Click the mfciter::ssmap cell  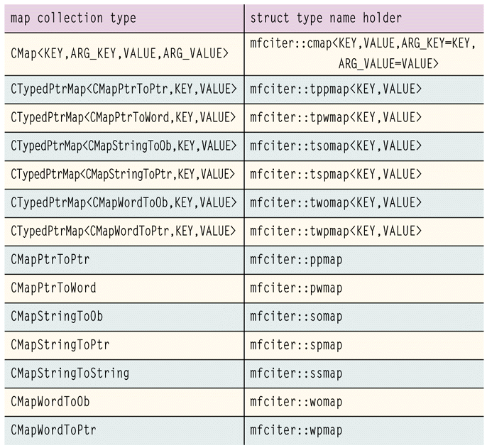[296, 373]
